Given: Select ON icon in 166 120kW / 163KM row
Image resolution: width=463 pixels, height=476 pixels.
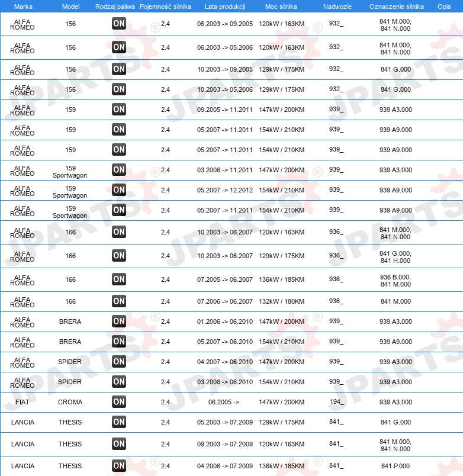Looking at the screenshot, I should pyautogui.click(x=118, y=232).
